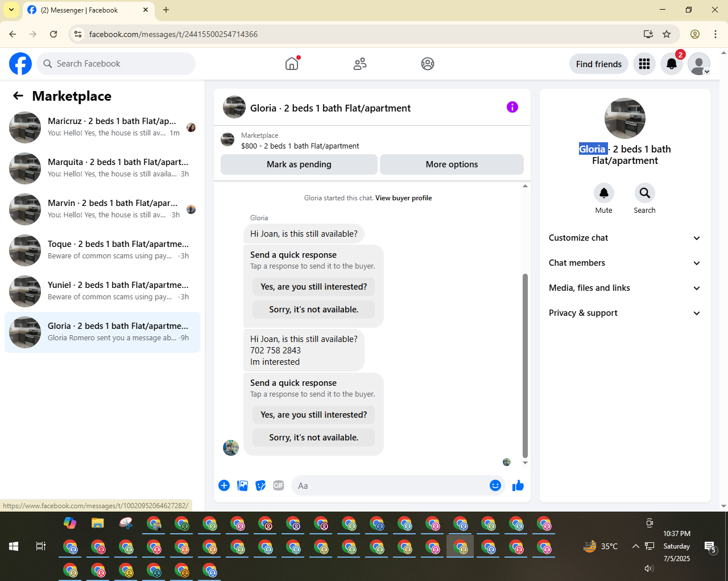Open the account profile picture menu
This screenshot has height=581, width=728.
pyautogui.click(x=699, y=64)
